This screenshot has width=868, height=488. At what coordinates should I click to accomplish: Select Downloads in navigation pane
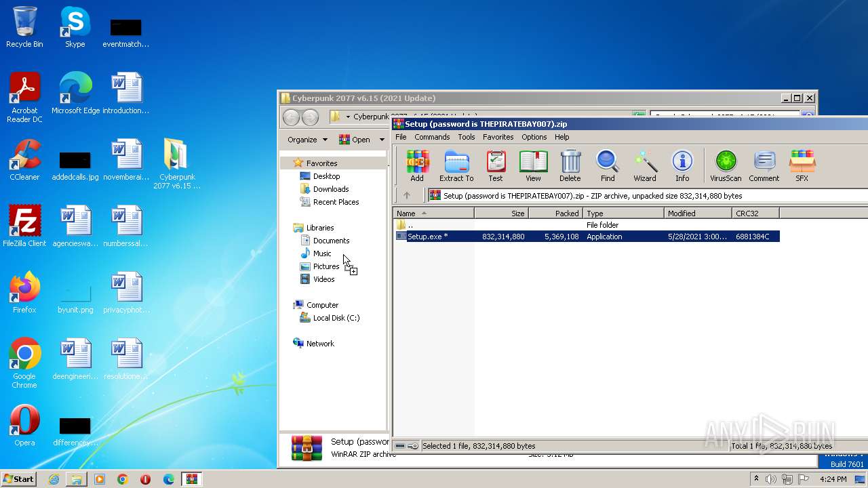point(331,189)
